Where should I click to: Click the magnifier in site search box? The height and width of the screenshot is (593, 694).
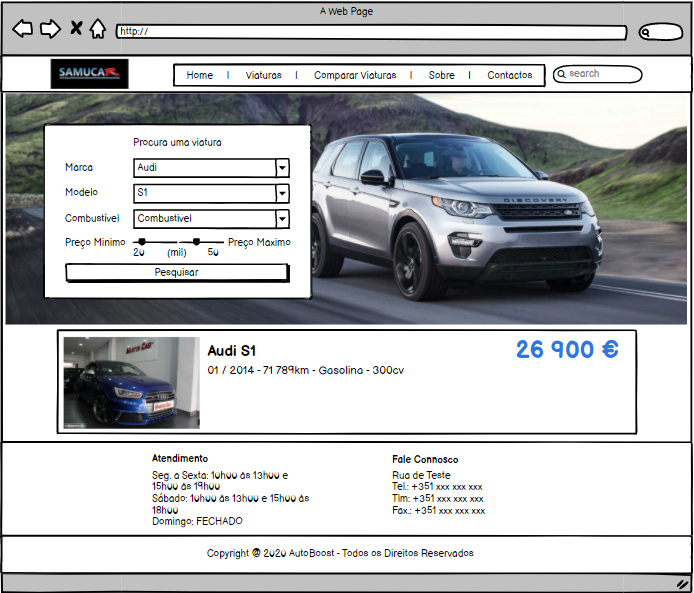(x=561, y=74)
